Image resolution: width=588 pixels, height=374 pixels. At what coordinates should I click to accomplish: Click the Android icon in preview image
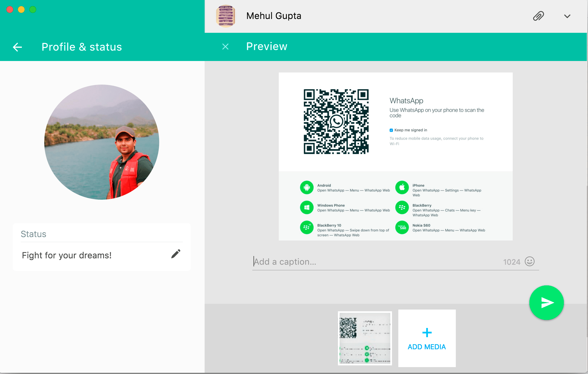[307, 188]
